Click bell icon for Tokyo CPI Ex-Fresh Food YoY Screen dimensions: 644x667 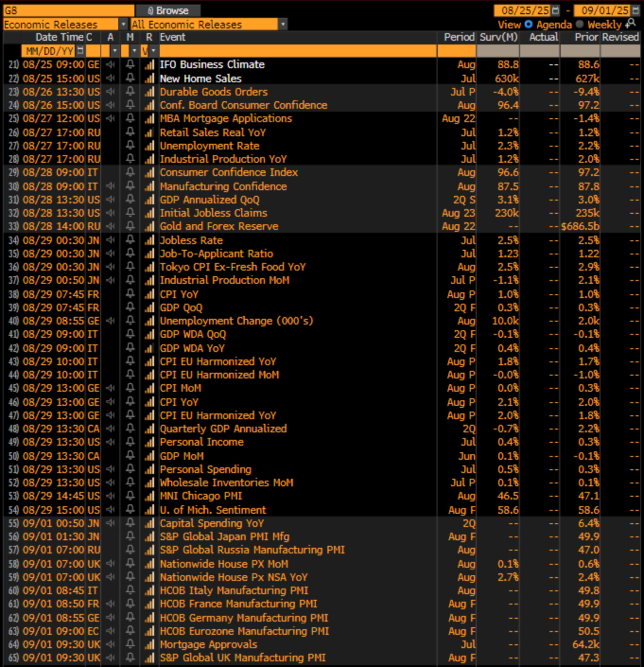coord(130,267)
